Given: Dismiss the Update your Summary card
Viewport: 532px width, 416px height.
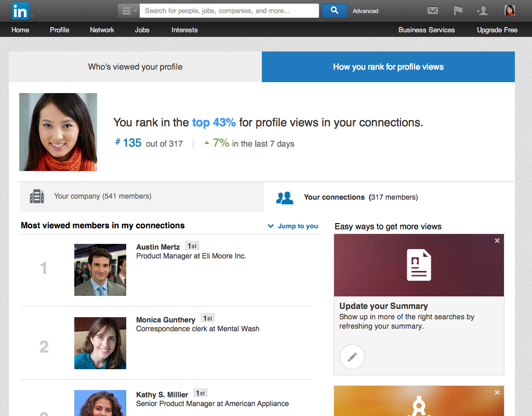Looking at the screenshot, I should click(497, 241).
